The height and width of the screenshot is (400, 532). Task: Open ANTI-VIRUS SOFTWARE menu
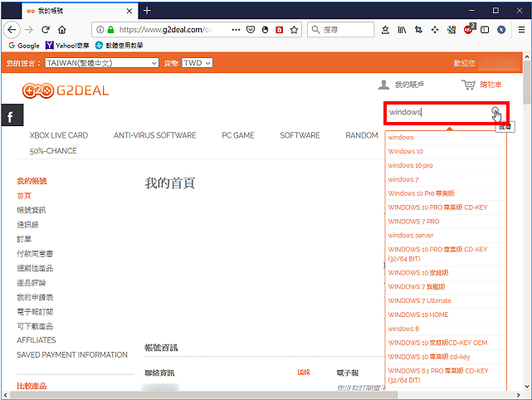154,135
